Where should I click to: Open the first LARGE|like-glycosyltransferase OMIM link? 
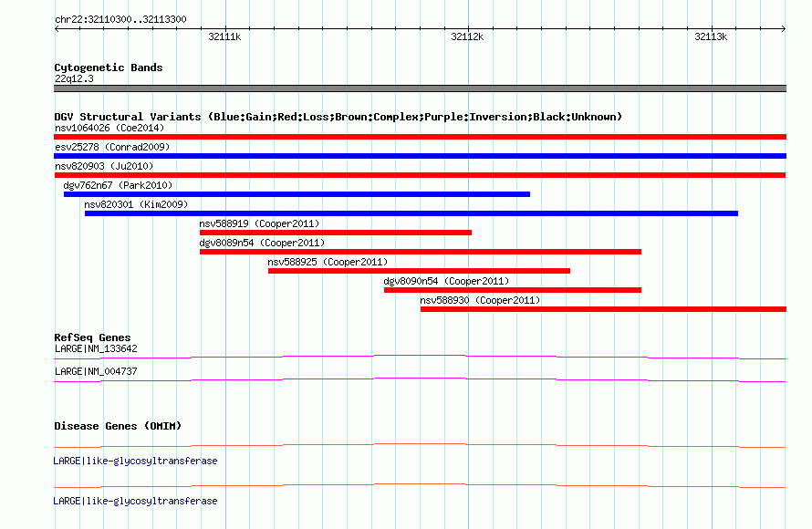pyautogui.click(x=135, y=461)
